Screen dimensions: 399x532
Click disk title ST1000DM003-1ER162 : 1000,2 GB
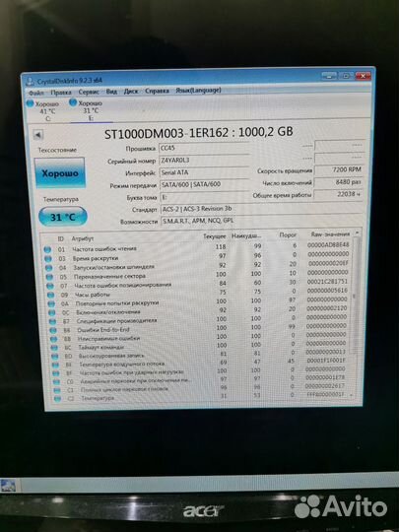click(x=198, y=133)
